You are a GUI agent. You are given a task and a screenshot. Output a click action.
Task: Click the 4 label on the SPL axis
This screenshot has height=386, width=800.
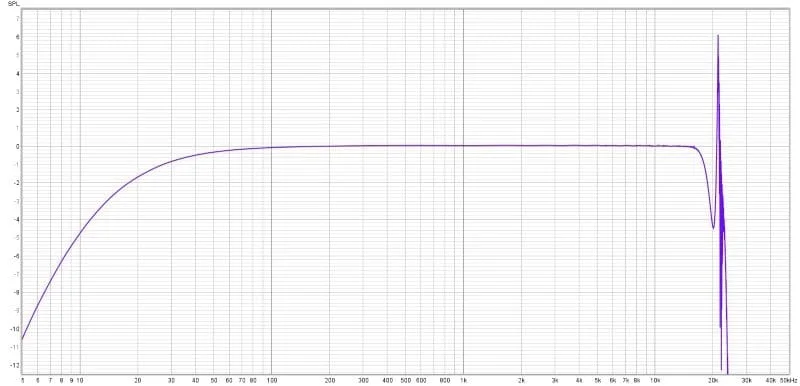[17, 73]
